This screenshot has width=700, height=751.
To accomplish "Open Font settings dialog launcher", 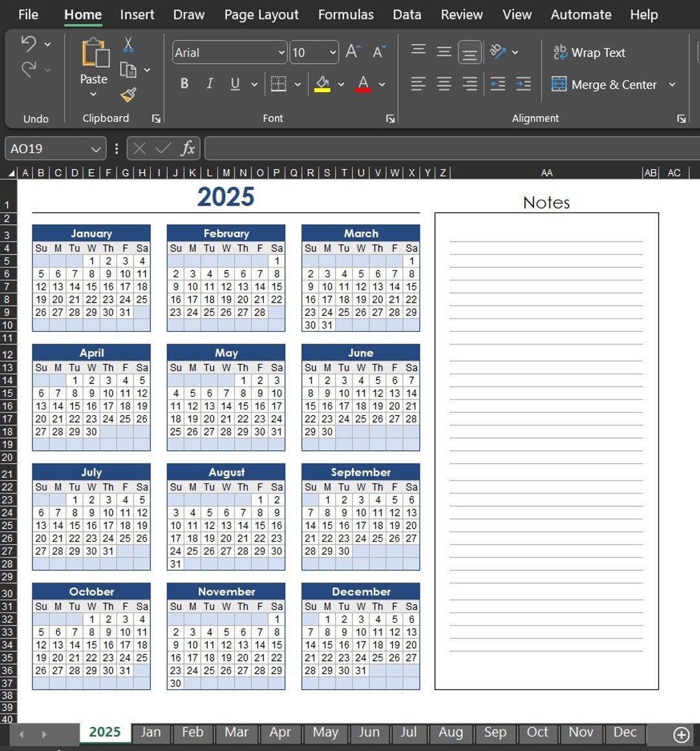I will 390,119.
